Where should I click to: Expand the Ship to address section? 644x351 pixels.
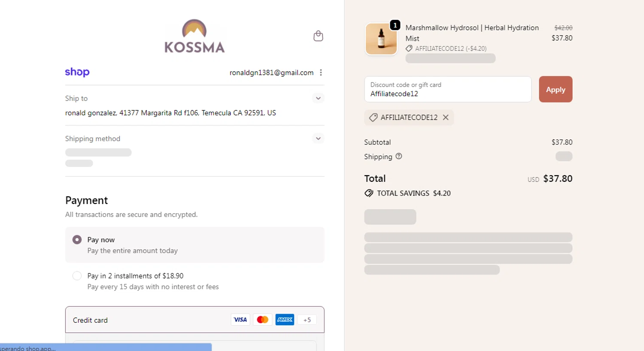pyautogui.click(x=318, y=98)
